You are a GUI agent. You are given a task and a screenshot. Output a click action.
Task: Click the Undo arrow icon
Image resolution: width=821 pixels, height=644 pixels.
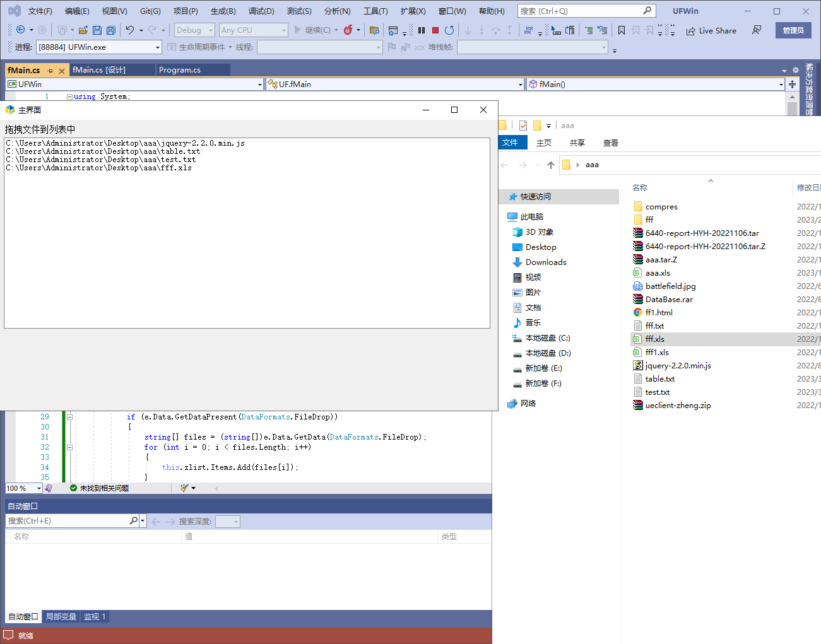click(130, 30)
